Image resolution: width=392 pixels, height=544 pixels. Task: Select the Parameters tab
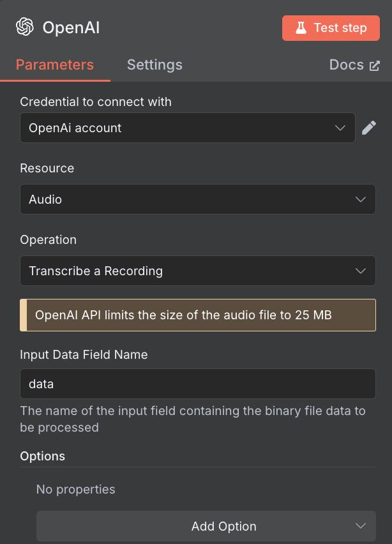click(55, 65)
